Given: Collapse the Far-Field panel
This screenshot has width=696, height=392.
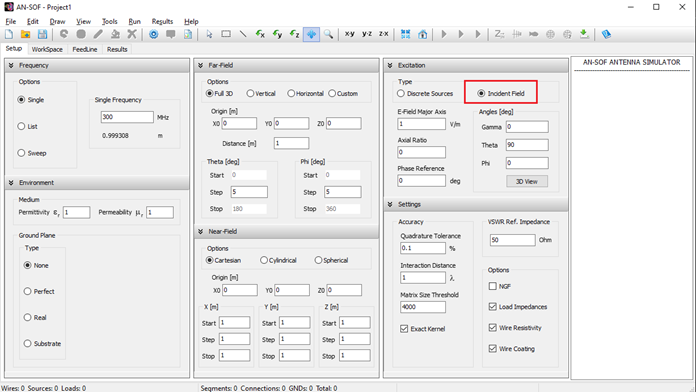Looking at the screenshot, I should [x=201, y=65].
